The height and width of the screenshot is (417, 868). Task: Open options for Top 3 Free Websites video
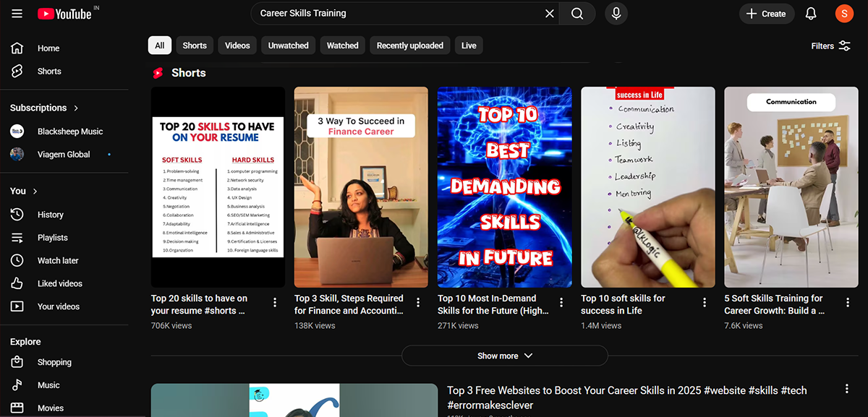coord(847,389)
